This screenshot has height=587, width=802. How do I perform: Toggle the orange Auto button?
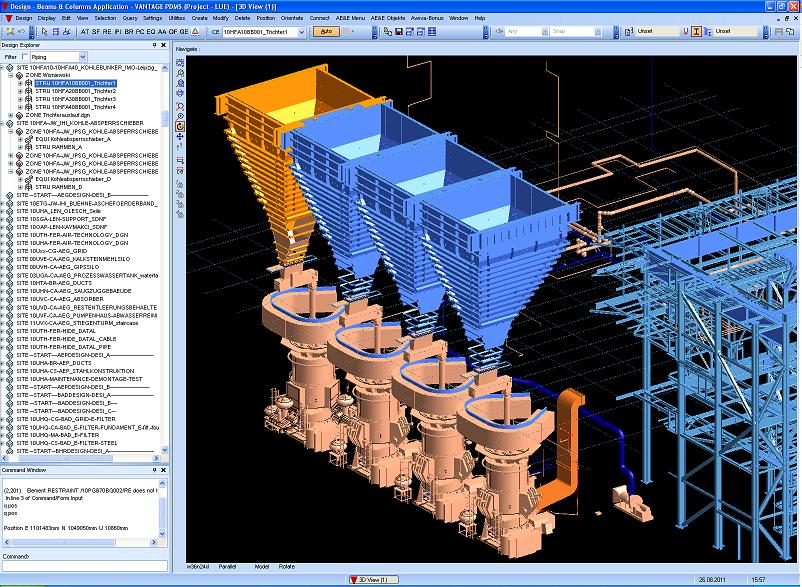[326, 32]
